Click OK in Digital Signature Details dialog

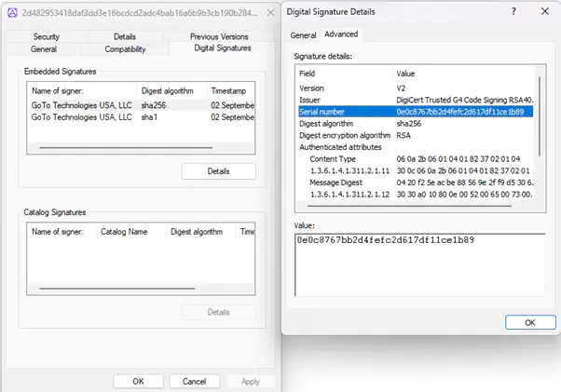[x=528, y=322]
